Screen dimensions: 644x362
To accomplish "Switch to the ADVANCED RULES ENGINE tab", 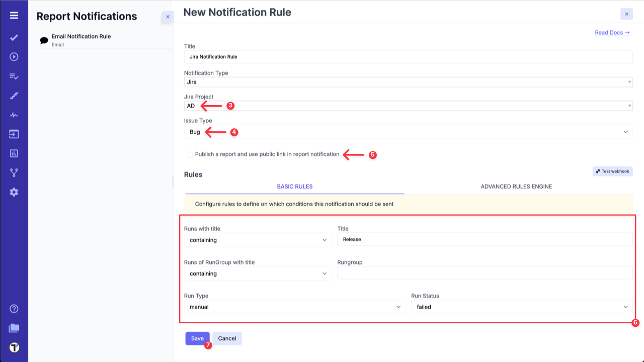I will coord(516,186).
